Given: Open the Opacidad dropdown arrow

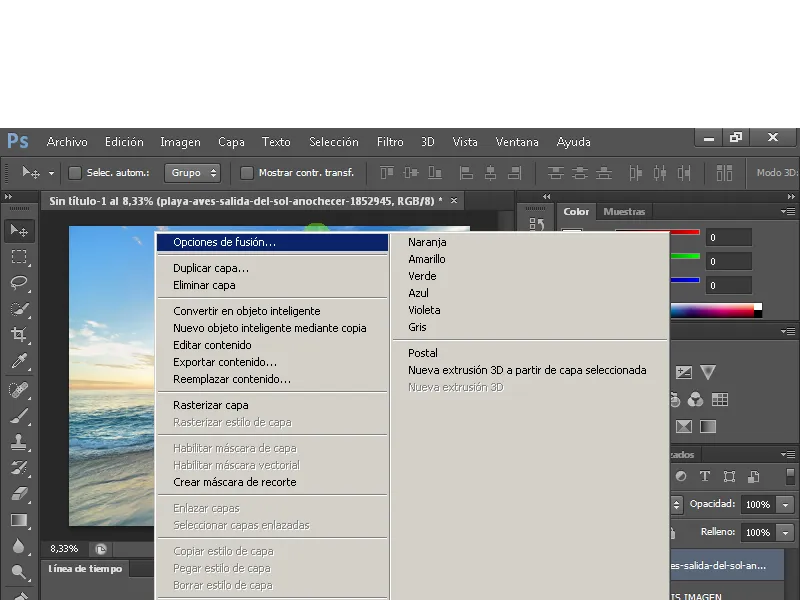Looking at the screenshot, I should tap(785, 505).
